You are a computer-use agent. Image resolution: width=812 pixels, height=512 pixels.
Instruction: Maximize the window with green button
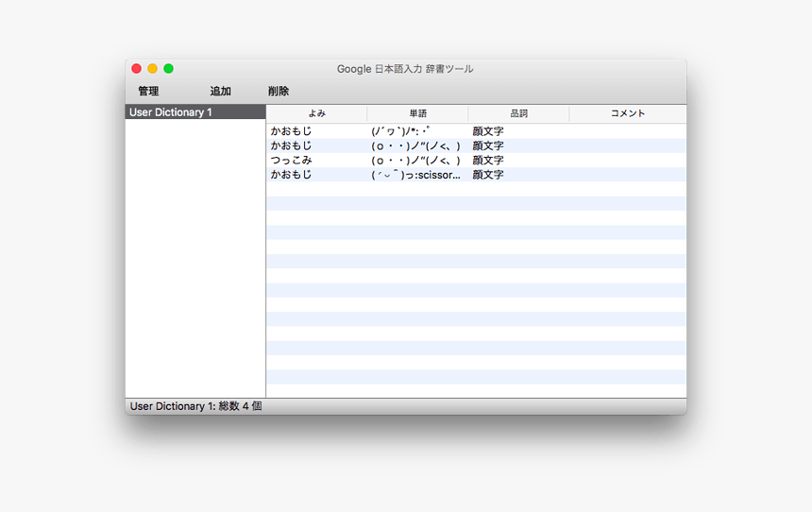tap(168, 68)
